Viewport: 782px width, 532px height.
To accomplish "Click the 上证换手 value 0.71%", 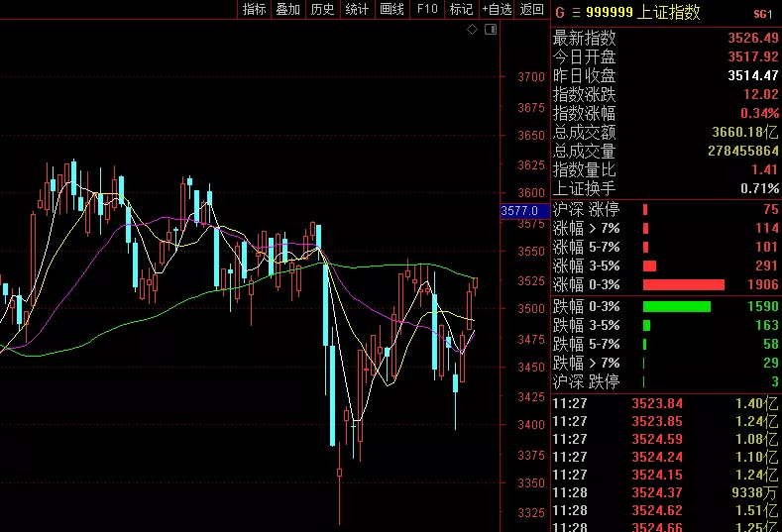I will coord(759,188).
